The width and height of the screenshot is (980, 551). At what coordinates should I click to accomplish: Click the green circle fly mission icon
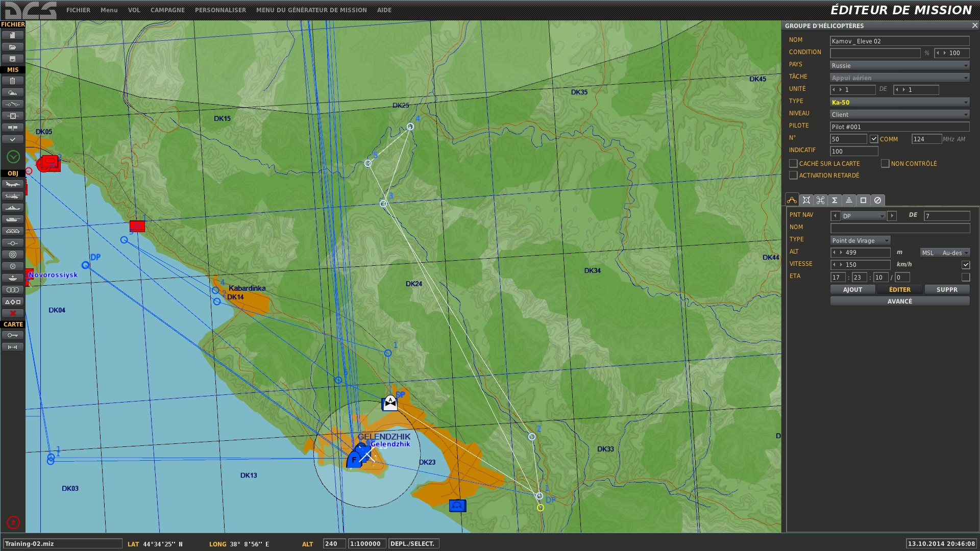click(x=13, y=157)
